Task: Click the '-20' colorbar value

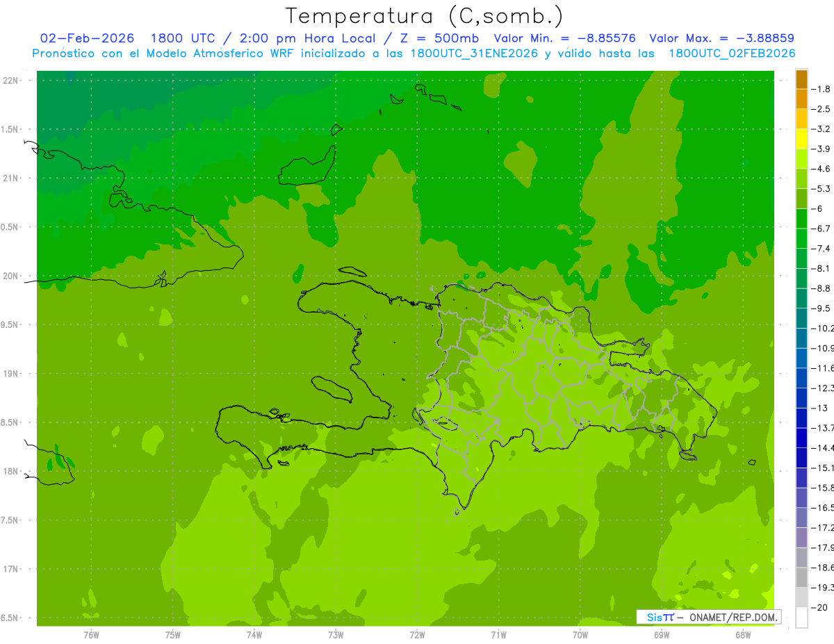Action: pos(820,608)
